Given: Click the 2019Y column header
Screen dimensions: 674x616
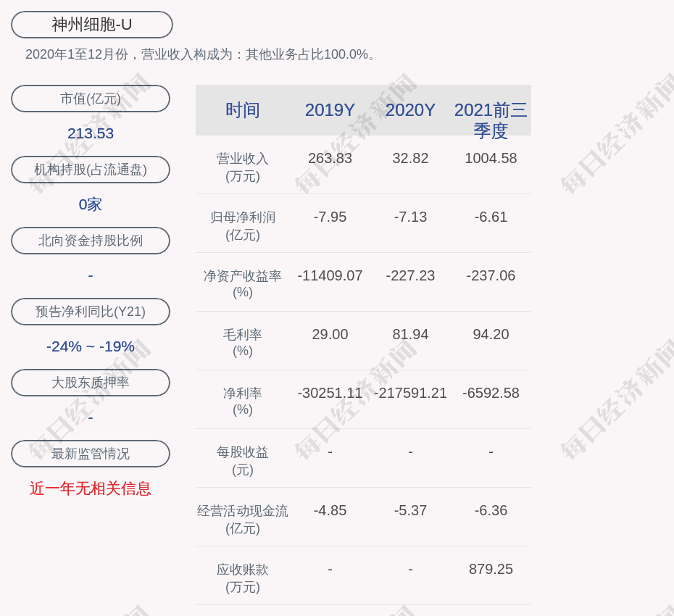Looking at the screenshot, I should point(330,110).
